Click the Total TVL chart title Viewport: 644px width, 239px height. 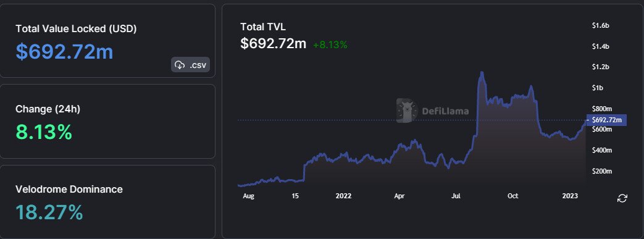pos(263,27)
